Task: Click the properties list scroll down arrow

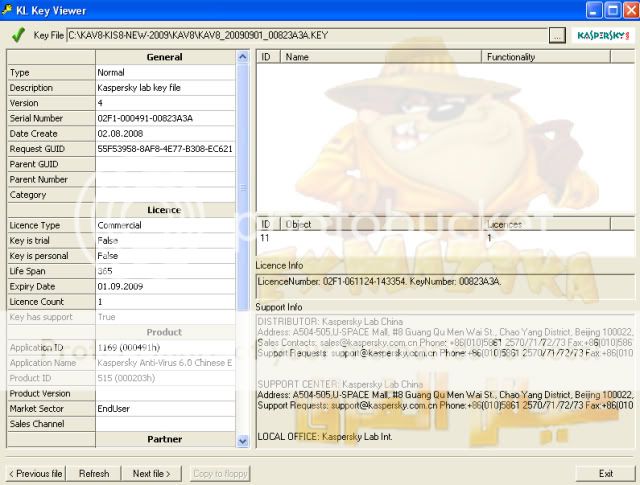Action: [x=243, y=441]
